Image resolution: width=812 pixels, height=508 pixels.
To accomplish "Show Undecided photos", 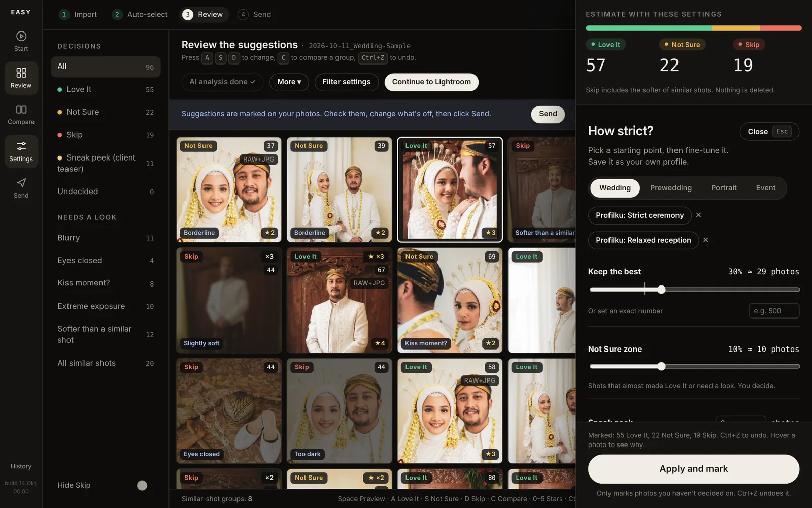I will [x=106, y=192].
